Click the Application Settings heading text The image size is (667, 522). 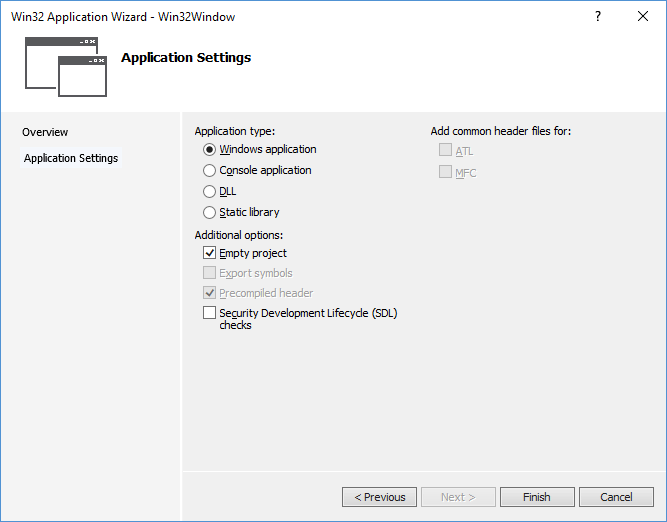coord(186,58)
